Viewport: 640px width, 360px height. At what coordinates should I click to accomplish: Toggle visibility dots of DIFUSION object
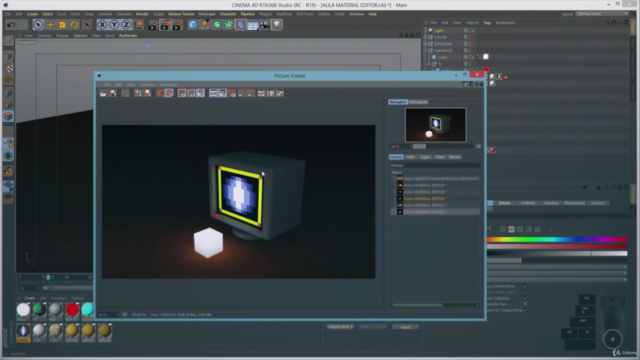(470, 44)
